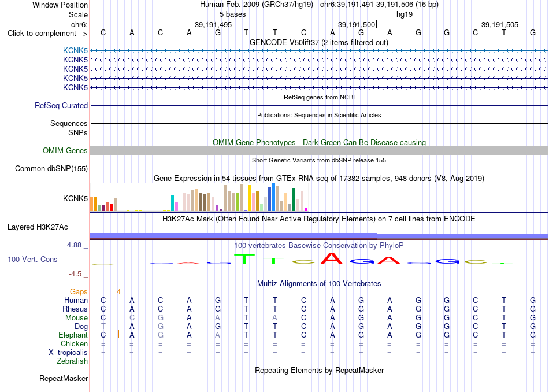The width and height of the screenshot is (549, 392).
Task: Open Common dbSNP(155) track settings
Action: point(51,168)
